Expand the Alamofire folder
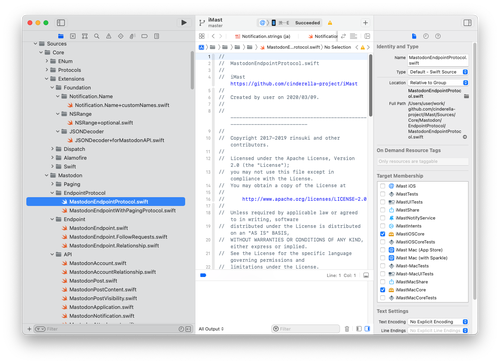 point(52,158)
